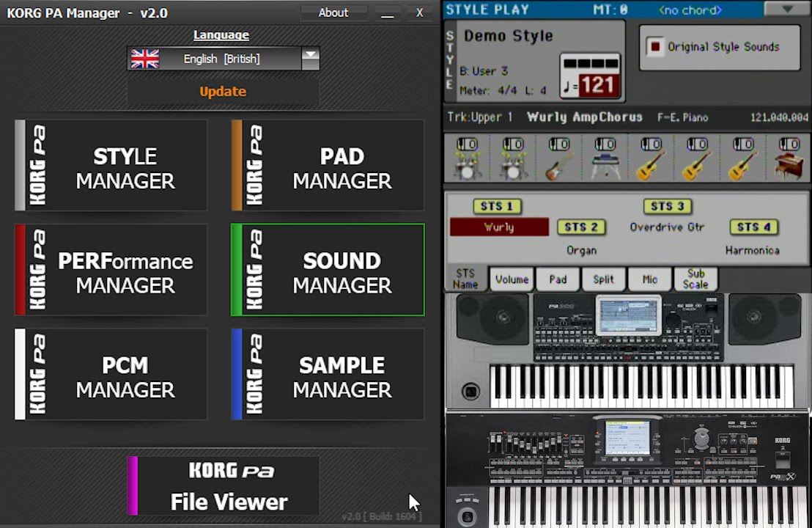Open the Sound Manager
The width and height of the screenshot is (812, 528).
(328, 270)
